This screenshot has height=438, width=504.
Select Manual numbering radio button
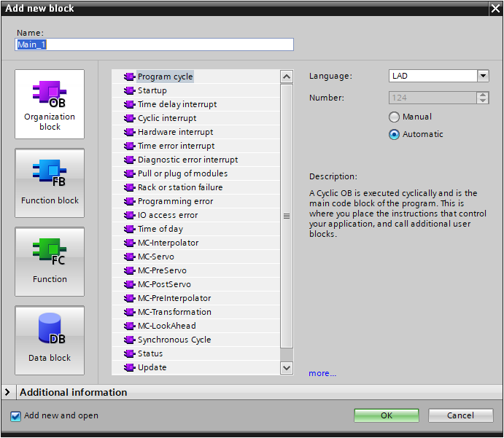pos(394,117)
